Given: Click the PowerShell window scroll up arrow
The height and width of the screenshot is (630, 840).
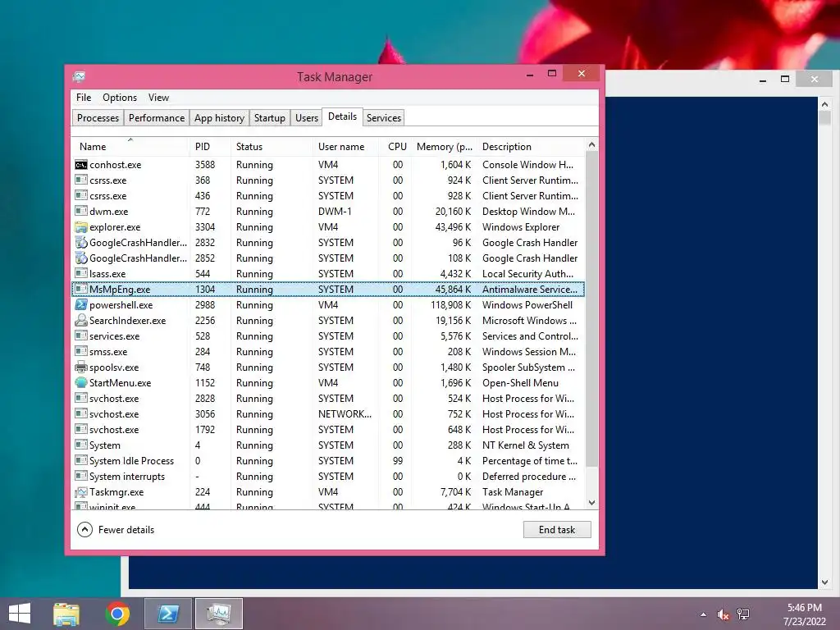Looking at the screenshot, I should coord(824,104).
